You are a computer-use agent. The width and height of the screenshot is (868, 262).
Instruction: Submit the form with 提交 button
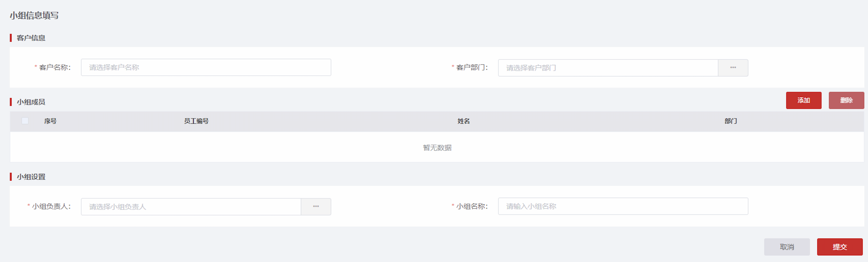pos(840,247)
